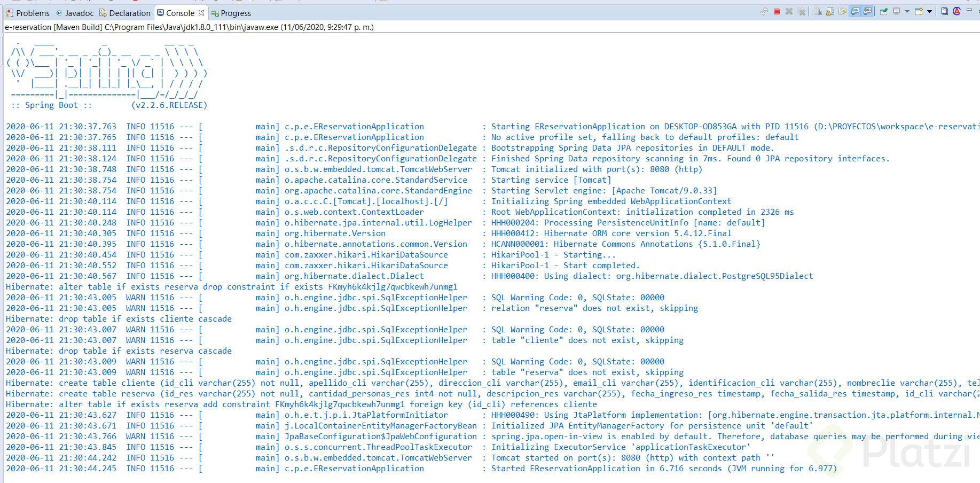Click the 'Starting service [Tomcat]' line
The image size is (980, 483).
coord(308,180)
